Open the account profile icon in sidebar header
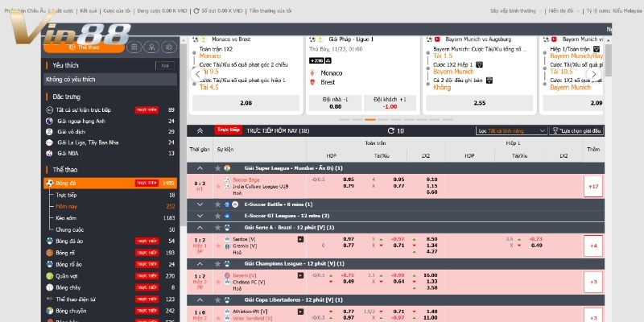The width and height of the screenshot is (644, 322). tap(151, 47)
